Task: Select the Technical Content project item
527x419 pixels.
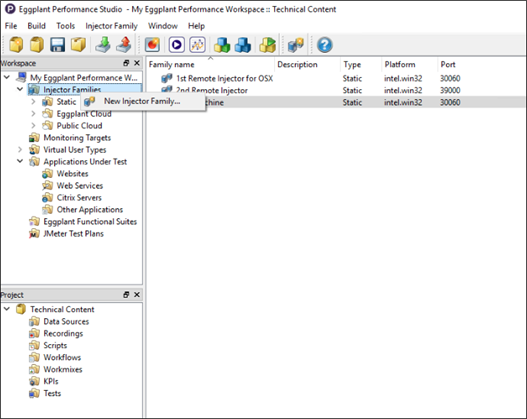Action: pyautogui.click(x=62, y=309)
